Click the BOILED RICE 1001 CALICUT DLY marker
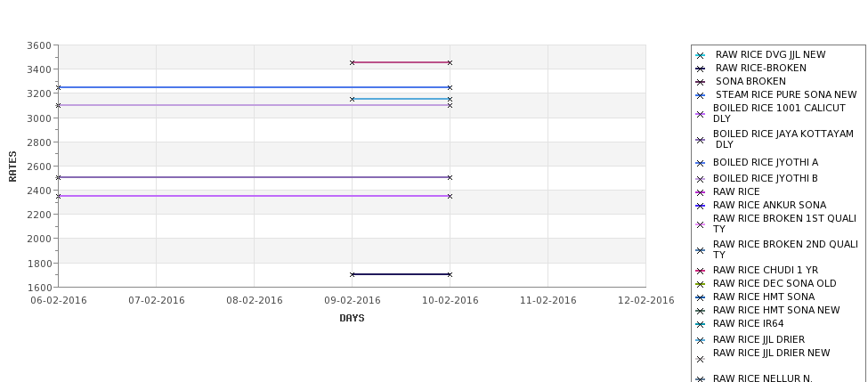Image resolution: width=868 pixels, height=382 pixels. pos(701,114)
